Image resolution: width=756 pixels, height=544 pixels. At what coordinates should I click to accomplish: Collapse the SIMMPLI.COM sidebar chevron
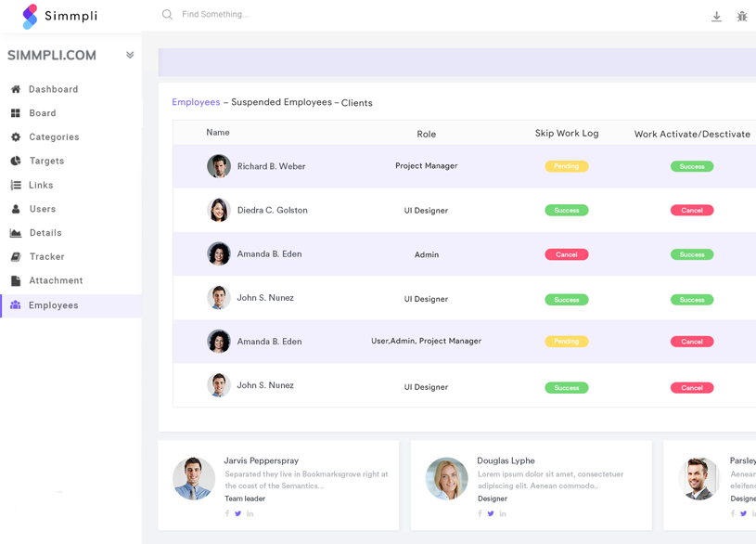(130, 55)
